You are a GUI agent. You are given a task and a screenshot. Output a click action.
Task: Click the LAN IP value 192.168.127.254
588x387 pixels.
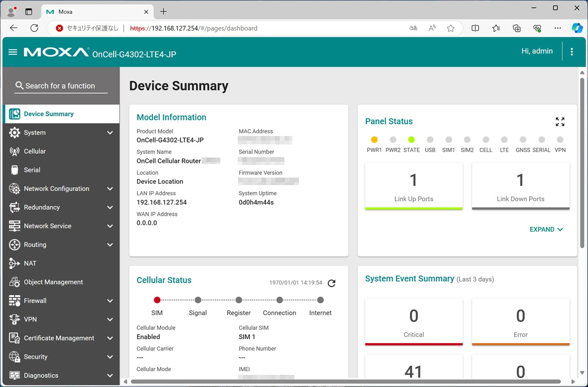click(x=162, y=202)
